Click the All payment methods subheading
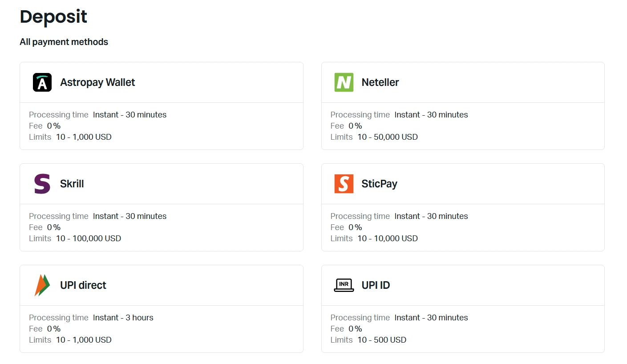The image size is (627, 364). coord(64,42)
